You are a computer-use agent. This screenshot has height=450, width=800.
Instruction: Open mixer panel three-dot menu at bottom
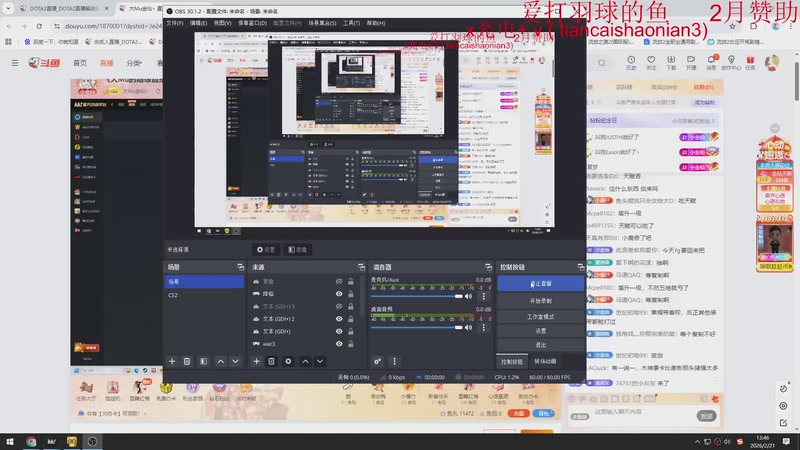click(x=394, y=361)
